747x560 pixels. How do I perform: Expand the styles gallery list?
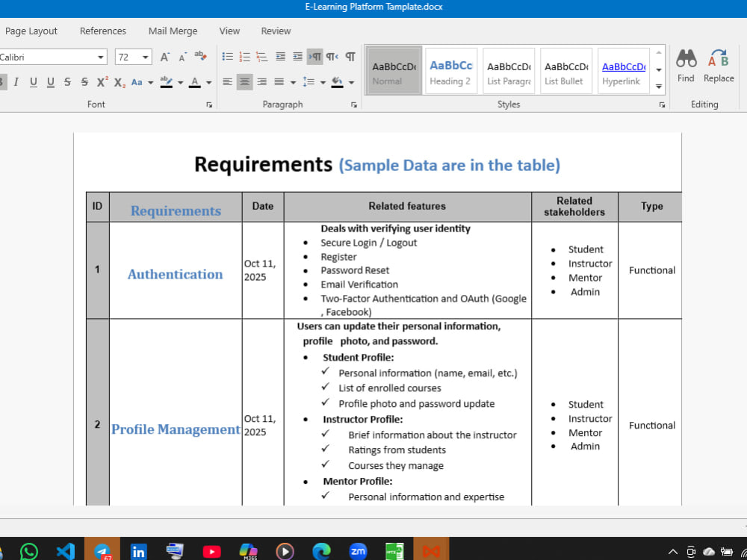pos(659,87)
